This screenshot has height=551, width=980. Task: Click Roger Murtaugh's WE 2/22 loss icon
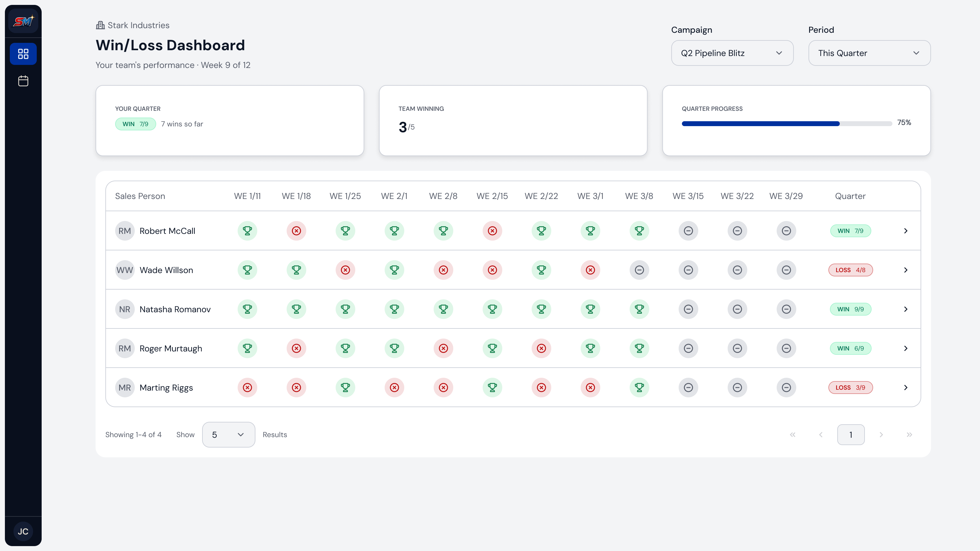click(541, 348)
